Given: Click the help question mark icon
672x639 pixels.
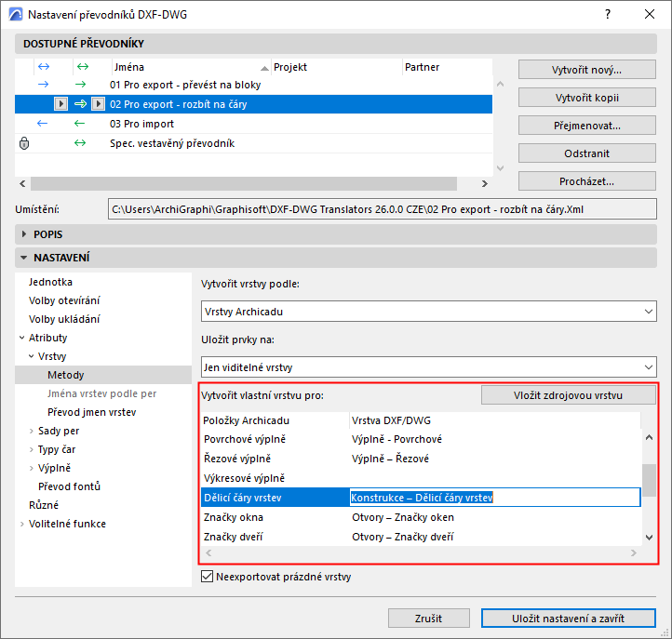Looking at the screenshot, I should click(607, 15).
